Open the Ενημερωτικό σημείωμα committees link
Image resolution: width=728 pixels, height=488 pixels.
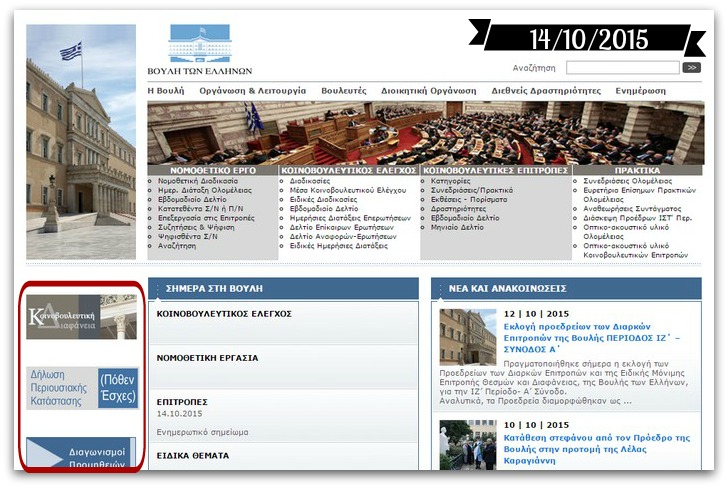tap(202, 432)
